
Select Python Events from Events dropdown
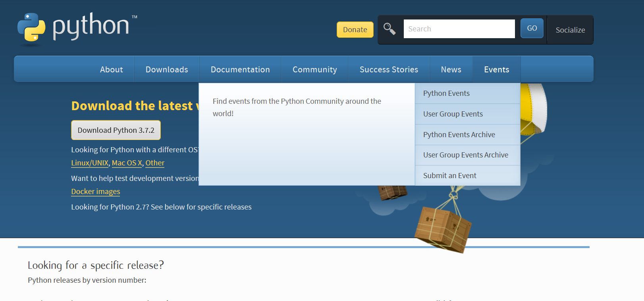pyautogui.click(x=446, y=93)
